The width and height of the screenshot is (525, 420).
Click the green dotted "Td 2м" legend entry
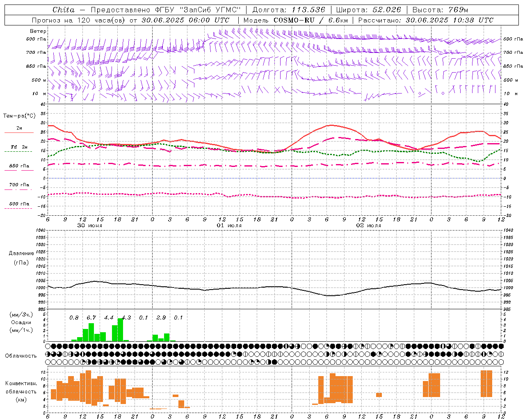coord(19,147)
